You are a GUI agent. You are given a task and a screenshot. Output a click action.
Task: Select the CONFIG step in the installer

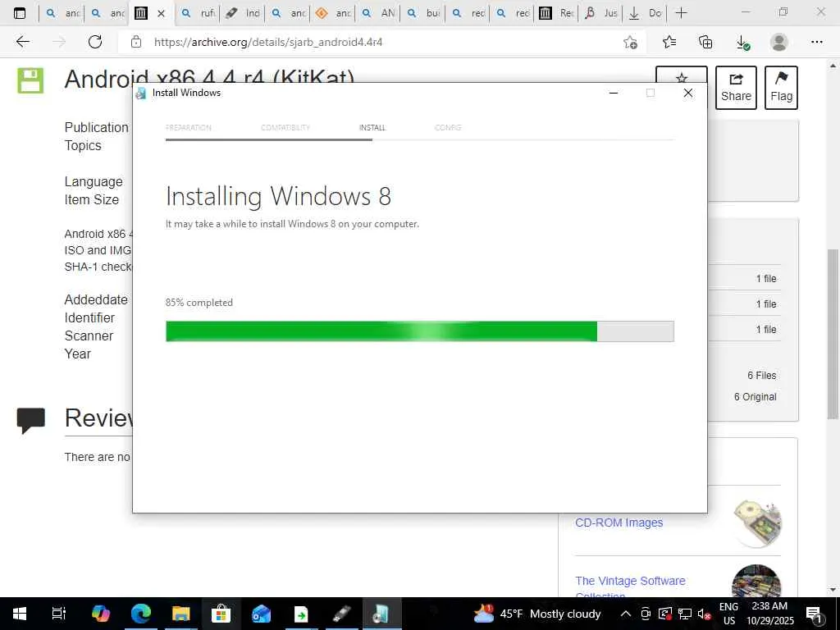448,127
